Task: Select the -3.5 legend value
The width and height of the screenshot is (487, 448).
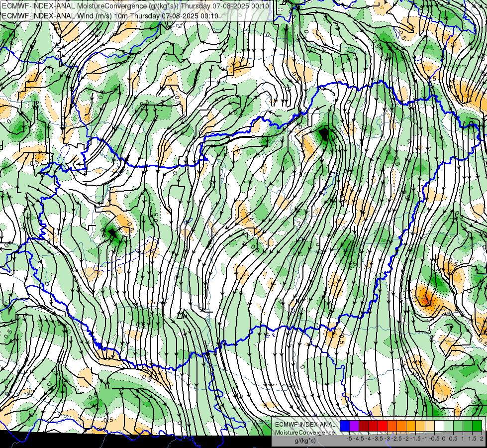Action: (x=378, y=439)
